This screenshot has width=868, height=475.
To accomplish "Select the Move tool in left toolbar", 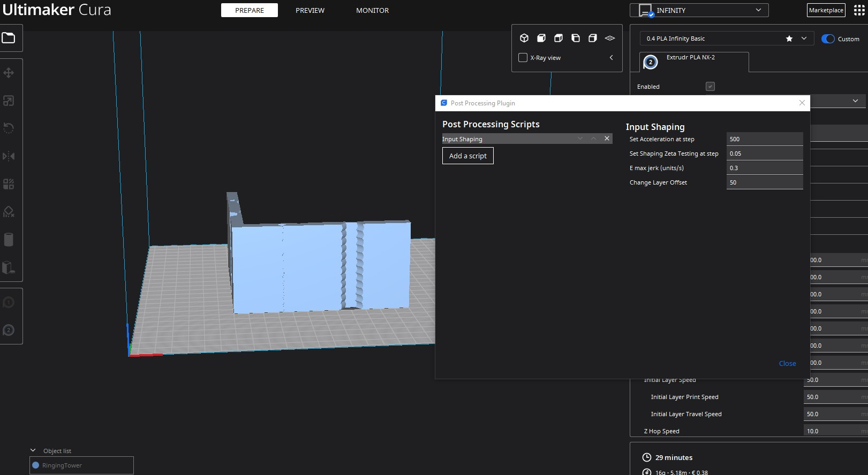I will click(x=9, y=73).
